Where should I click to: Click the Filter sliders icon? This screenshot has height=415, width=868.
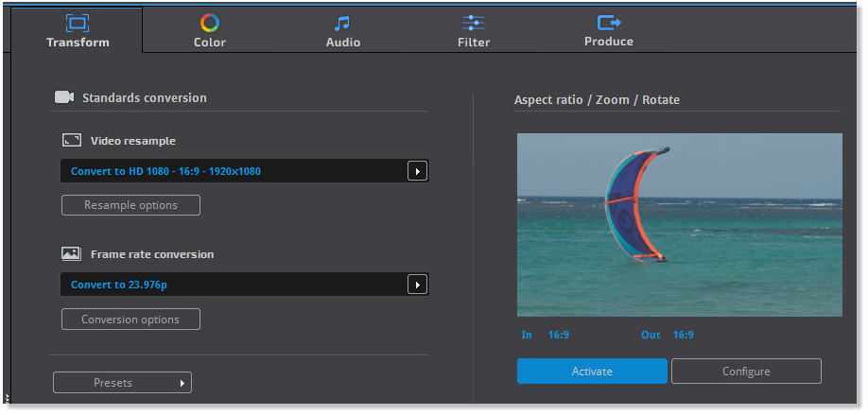point(474,23)
